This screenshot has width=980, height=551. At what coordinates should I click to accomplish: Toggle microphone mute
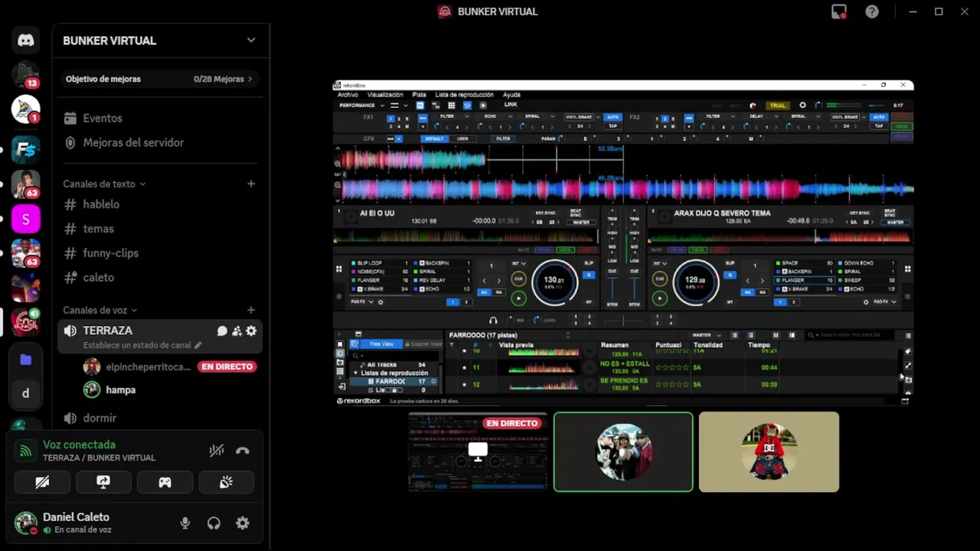coord(185,523)
